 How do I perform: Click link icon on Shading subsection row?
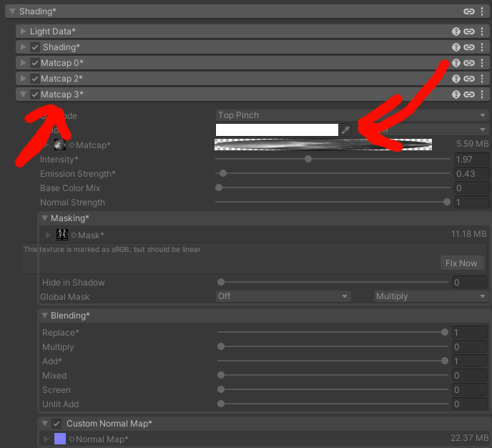[469, 47]
